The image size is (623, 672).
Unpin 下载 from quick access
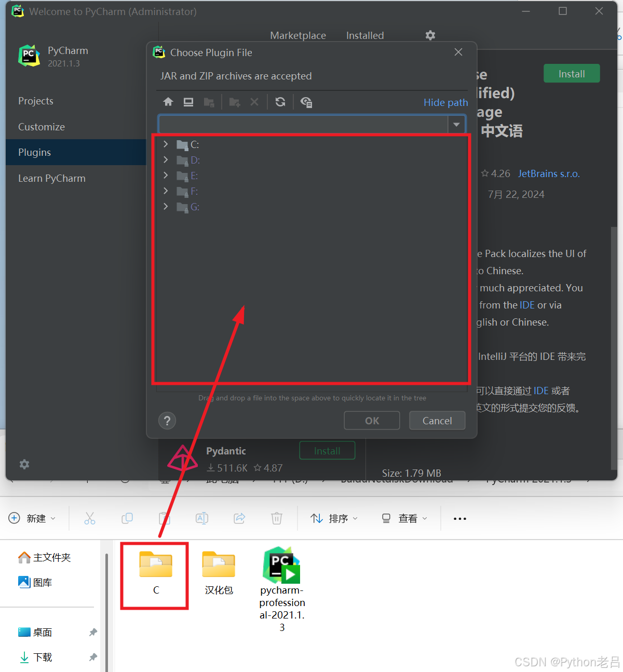pyautogui.click(x=93, y=657)
